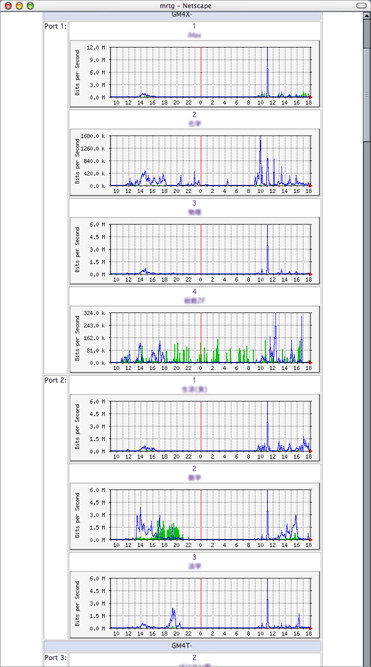Open the first traffic graph under Port 2
The image size is (371, 667).
[x=194, y=428]
